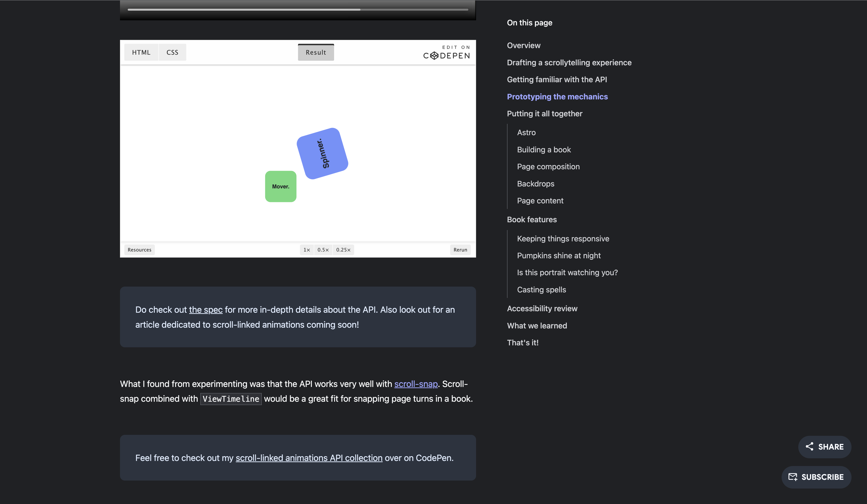Viewport: 867px width, 504px height.
Task: Go to Page content subsection
Action: pos(540,200)
